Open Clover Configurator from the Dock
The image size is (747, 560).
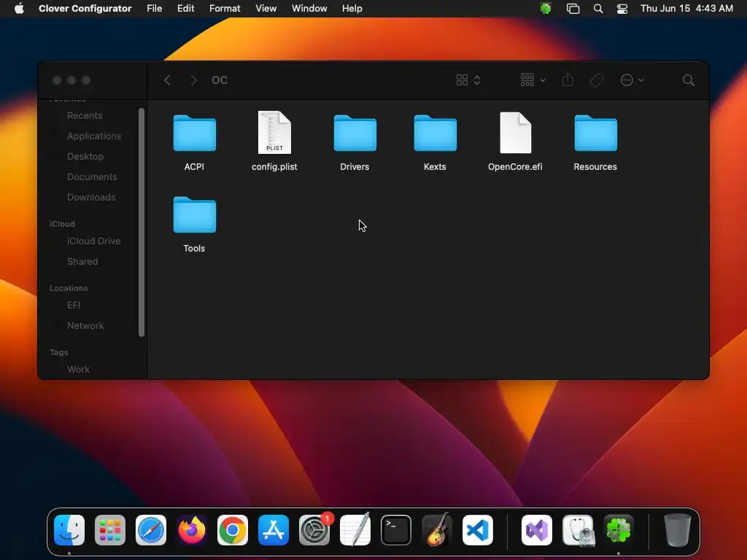[619, 530]
